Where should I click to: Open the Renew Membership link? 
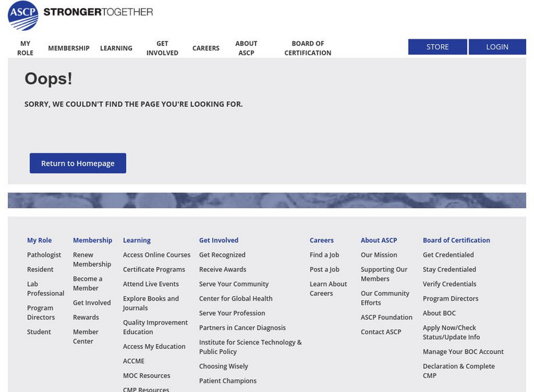[92, 259]
